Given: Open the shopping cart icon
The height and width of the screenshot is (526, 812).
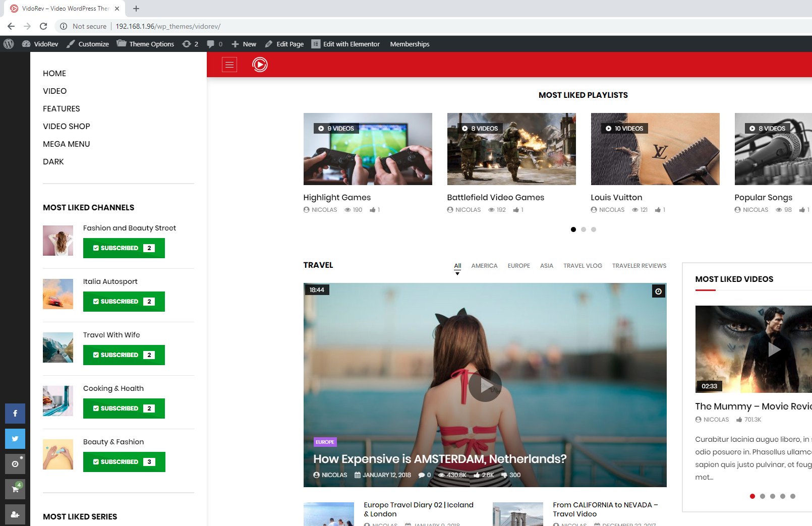Looking at the screenshot, I should coord(15,489).
